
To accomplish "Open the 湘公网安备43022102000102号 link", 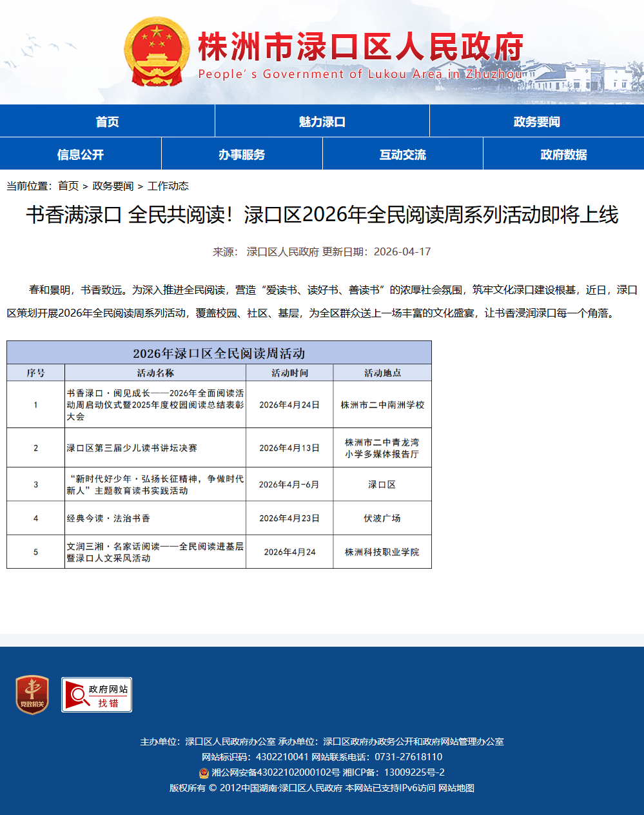I will (x=275, y=772).
